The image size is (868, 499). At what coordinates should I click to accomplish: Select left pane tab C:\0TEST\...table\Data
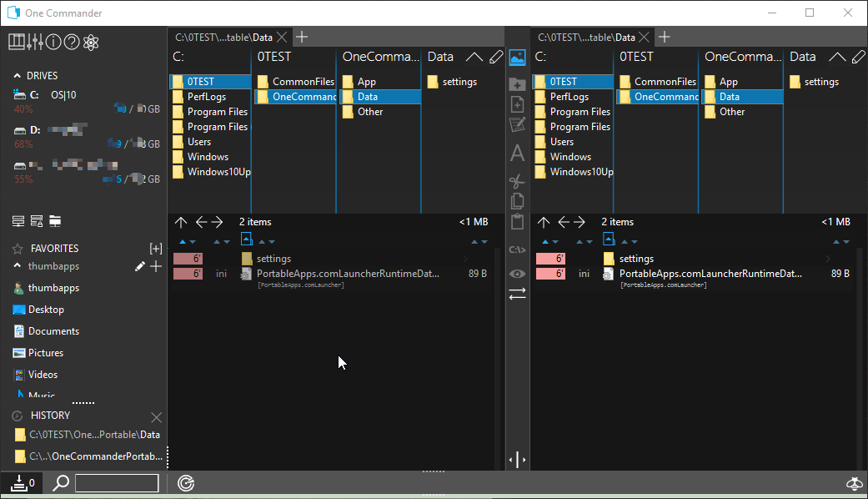click(223, 37)
